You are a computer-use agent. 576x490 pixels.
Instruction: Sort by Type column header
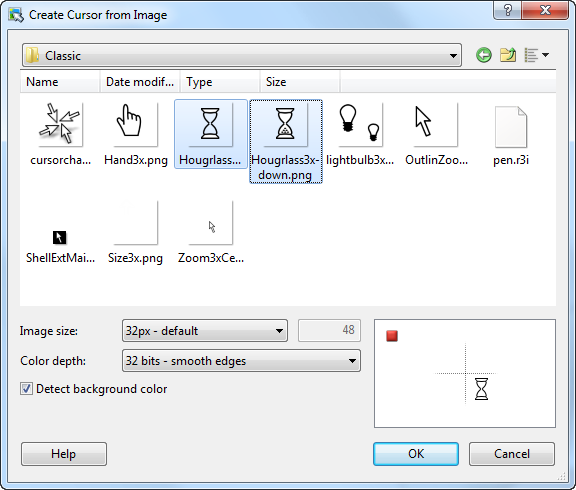point(220,82)
